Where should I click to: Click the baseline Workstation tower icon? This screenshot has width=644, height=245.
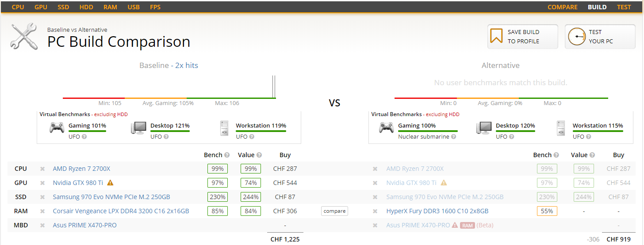(225, 128)
